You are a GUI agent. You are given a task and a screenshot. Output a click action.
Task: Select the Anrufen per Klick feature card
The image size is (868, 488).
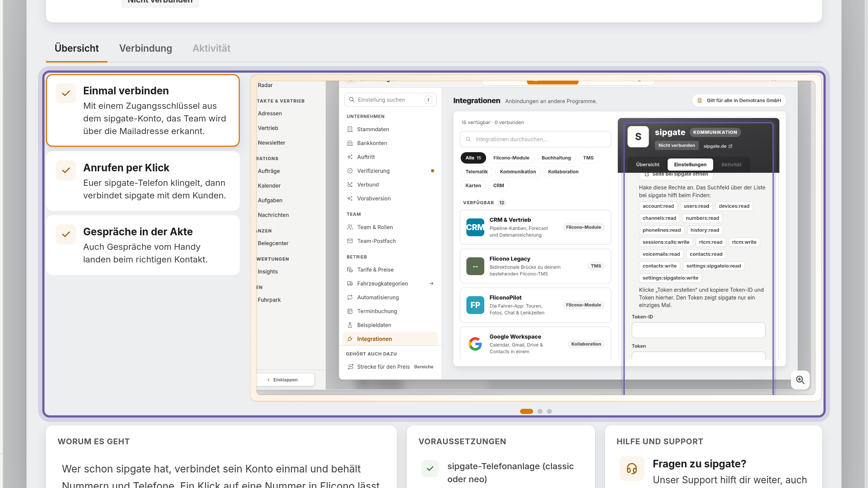[x=143, y=181]
